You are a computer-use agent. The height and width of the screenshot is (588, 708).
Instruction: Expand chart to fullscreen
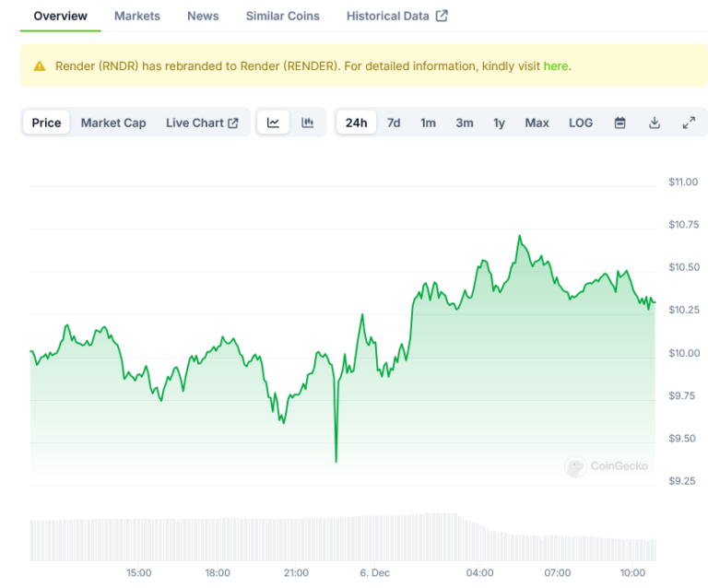coord(689,123)
